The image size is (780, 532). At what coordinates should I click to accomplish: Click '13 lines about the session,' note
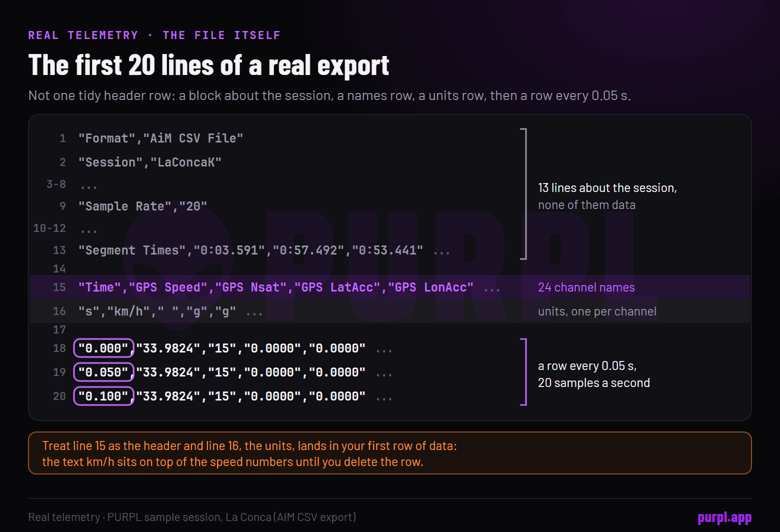point(607,188)
